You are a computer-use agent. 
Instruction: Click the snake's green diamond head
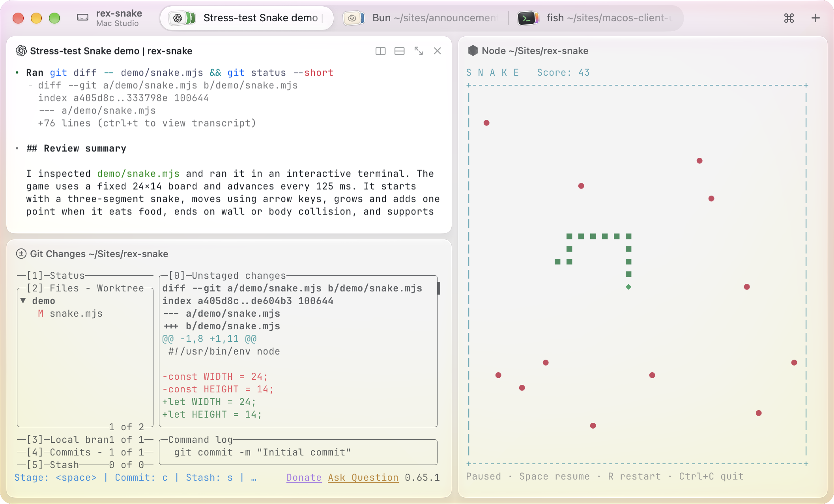pyautogui.click(x=628, y=287)
